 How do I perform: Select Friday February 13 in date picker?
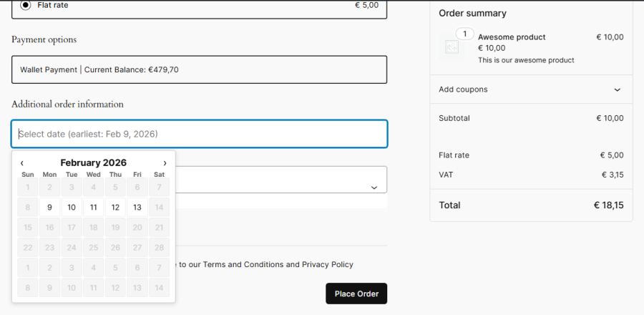pyautogui.click(x=137, y=208)
